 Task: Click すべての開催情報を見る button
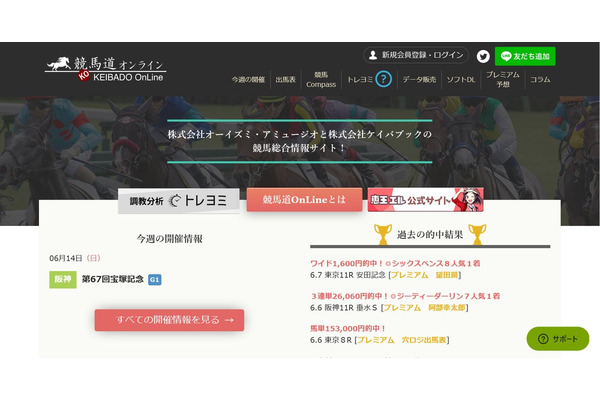click(169, 320)
